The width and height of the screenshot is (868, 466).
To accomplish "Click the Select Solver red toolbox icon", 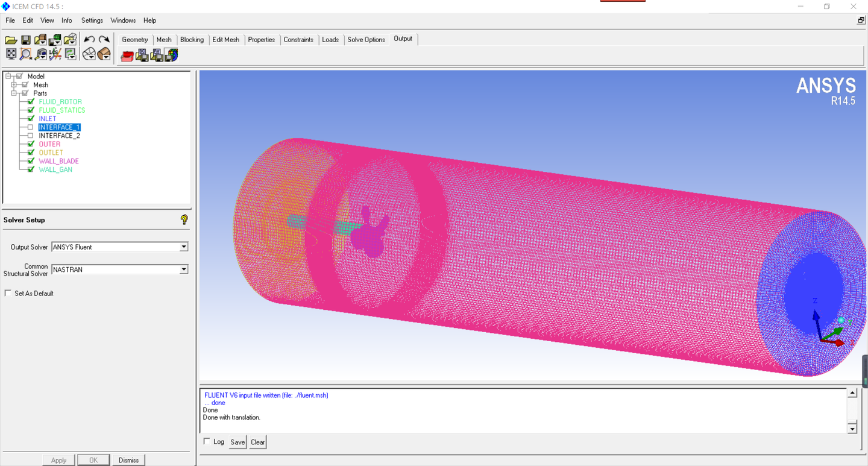I will (x=127, y=55).
